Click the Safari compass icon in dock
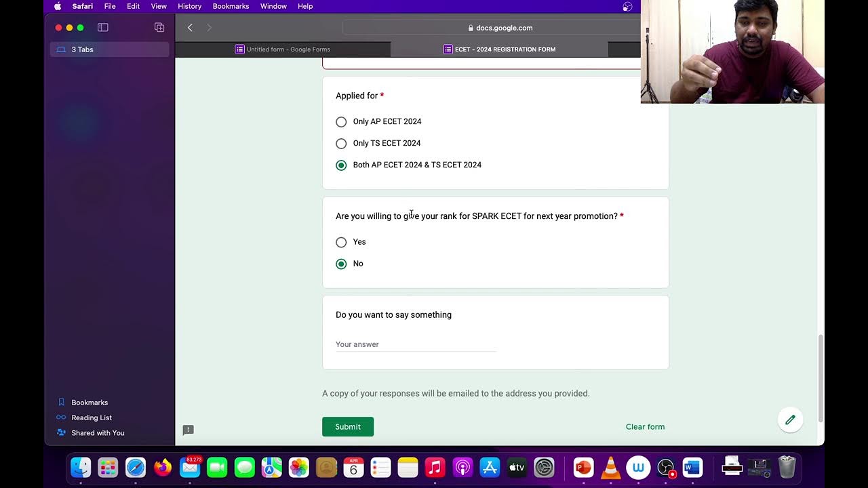Screen dimensions: 868x488 [x=136, y=467]
